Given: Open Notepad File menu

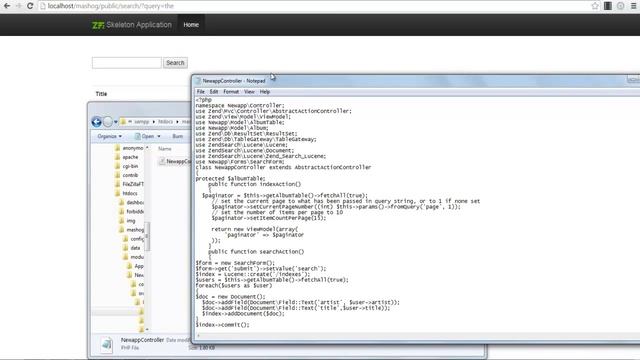Looking at the screenshot, I should pos(201,92).
